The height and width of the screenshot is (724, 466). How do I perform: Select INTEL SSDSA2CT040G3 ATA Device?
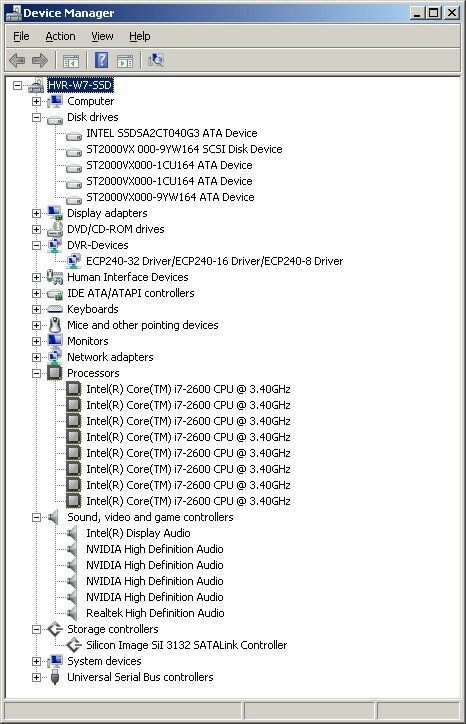[171, 133]
